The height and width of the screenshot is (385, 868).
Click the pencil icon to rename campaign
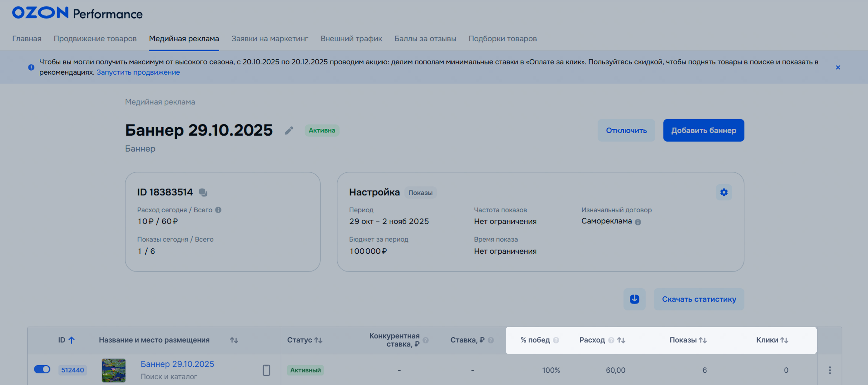click(x=289, y=130)
